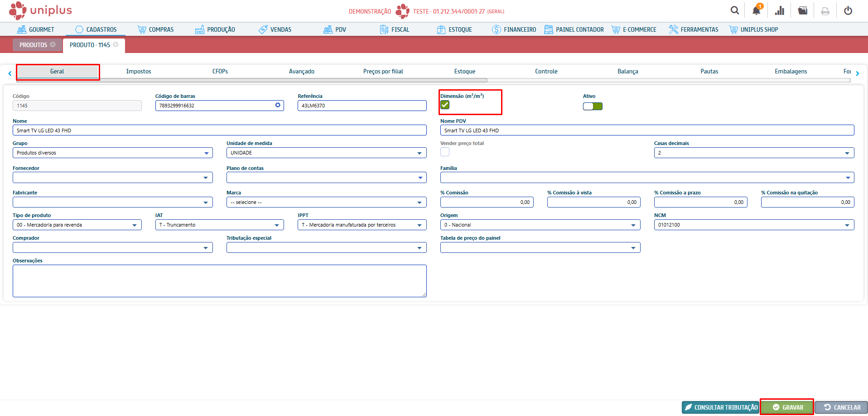Screen dimensions: 868x416
Task: Click the Referência input field
Action: (362, 106)
